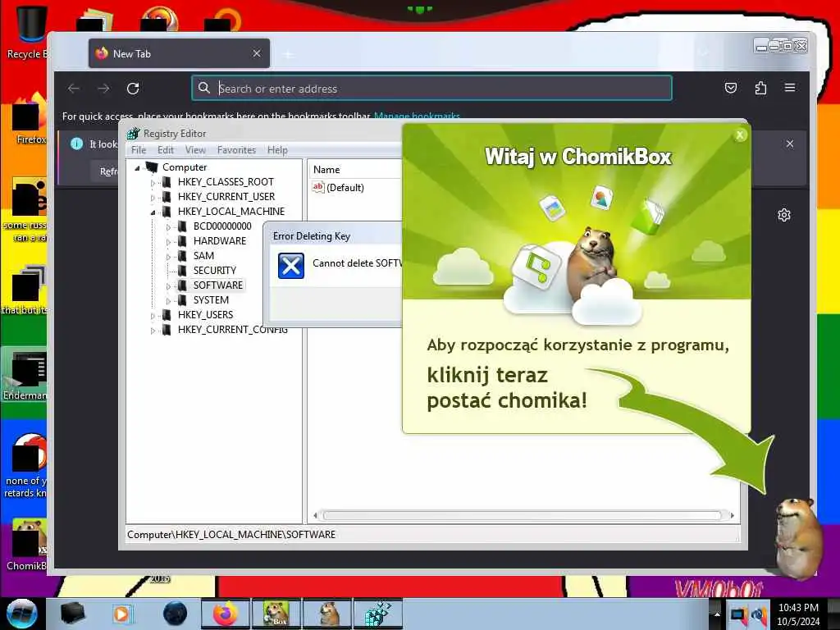
Task: Click the hamster mascot in screen corner
Action: (x=797, y=537)
